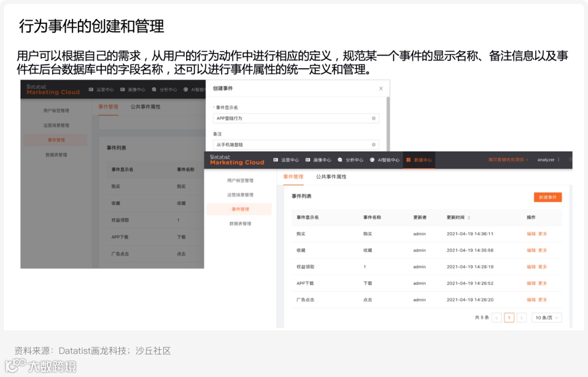
Task: Open 画像中心 in the front window navbar
Action: (x=322, y=160)
